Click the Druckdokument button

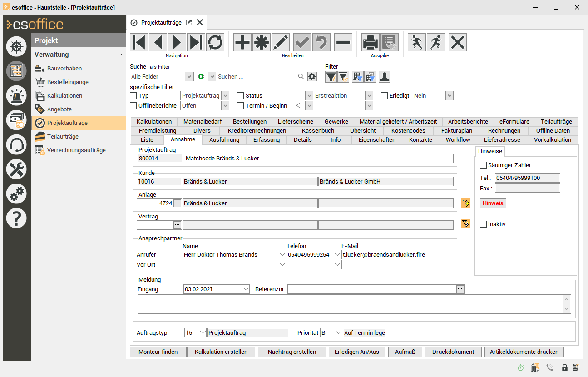pyautogui.click(x=453, y=352)
